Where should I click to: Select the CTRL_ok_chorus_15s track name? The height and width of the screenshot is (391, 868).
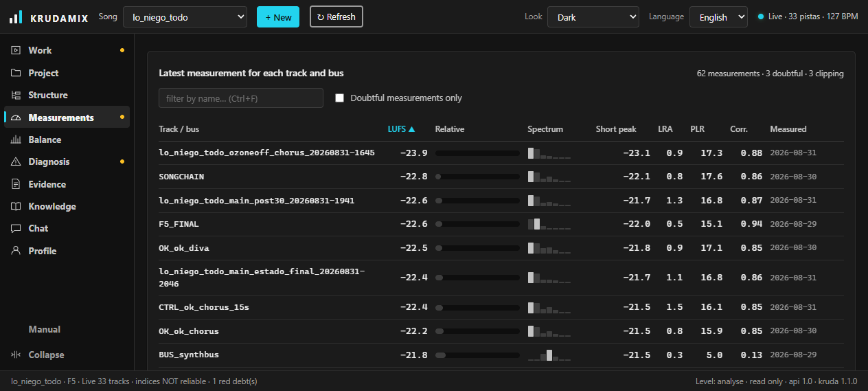[204, 307]
